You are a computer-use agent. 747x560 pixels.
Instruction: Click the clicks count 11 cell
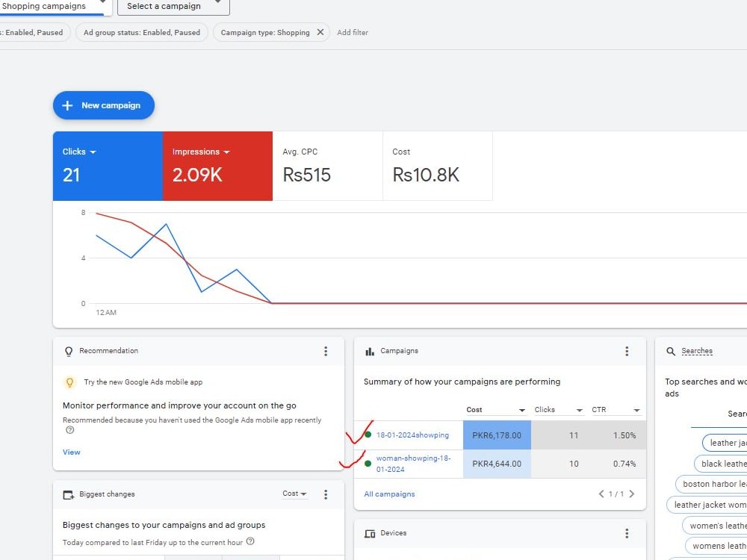[574, 435]
